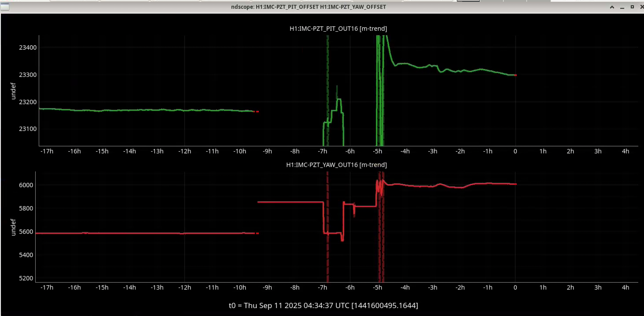Minimize the ndscope window
Viewport: 644px width, 316px height.
(x=622, y=7)
